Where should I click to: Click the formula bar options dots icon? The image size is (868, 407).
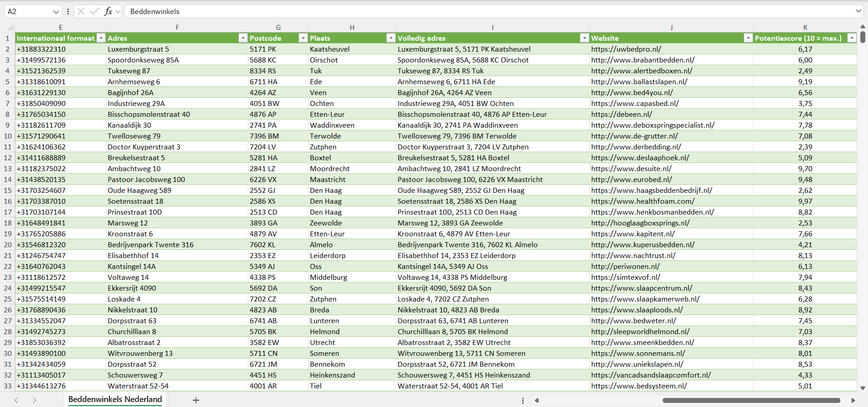(x=68, y=11)
